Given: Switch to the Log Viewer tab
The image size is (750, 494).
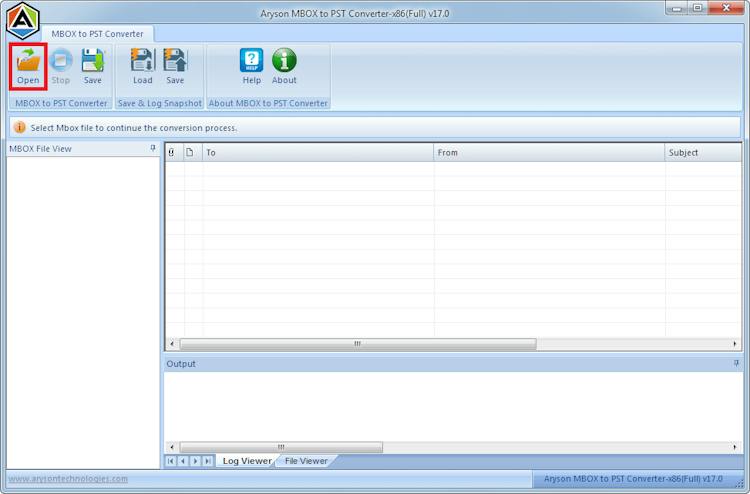Looking at the screenshot, I should click(x=247, y=461).
